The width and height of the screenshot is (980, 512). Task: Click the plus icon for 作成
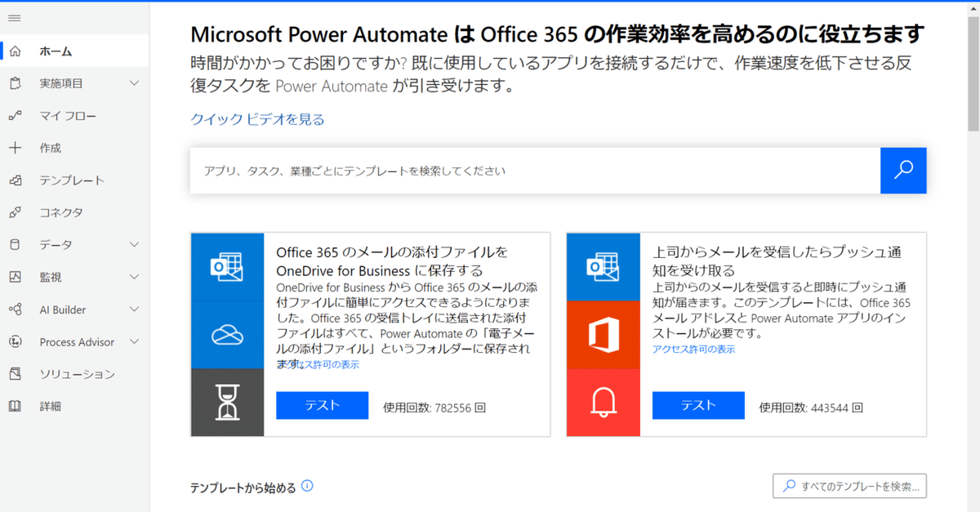[x=15, y=148]
